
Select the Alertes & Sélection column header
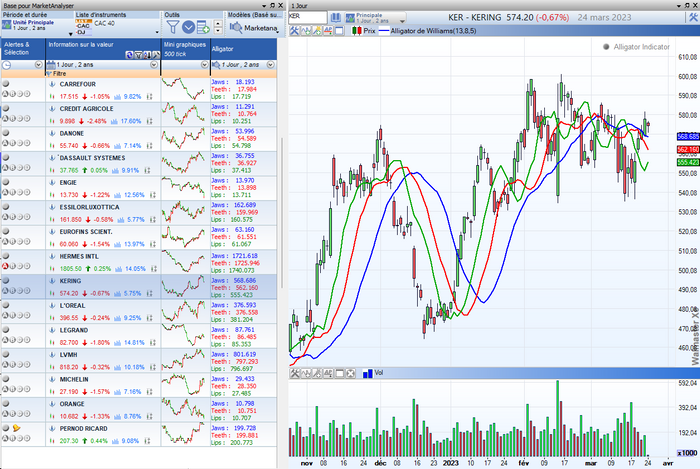[x=23, y=49]
